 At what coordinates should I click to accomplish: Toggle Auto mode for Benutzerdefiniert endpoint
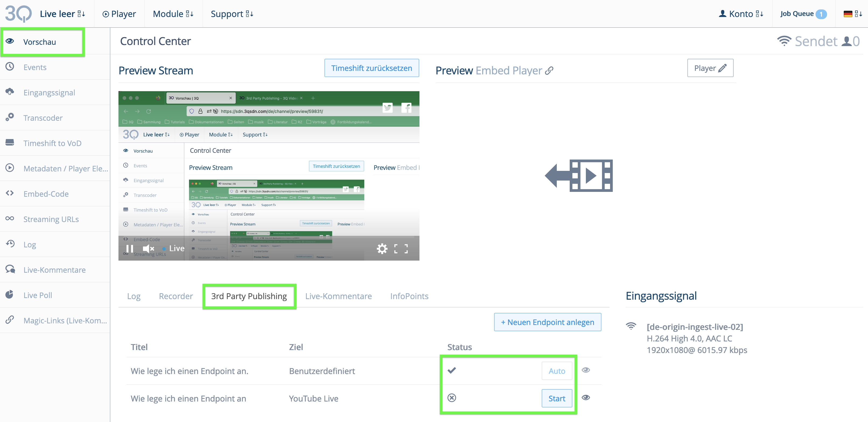(557, 371)
